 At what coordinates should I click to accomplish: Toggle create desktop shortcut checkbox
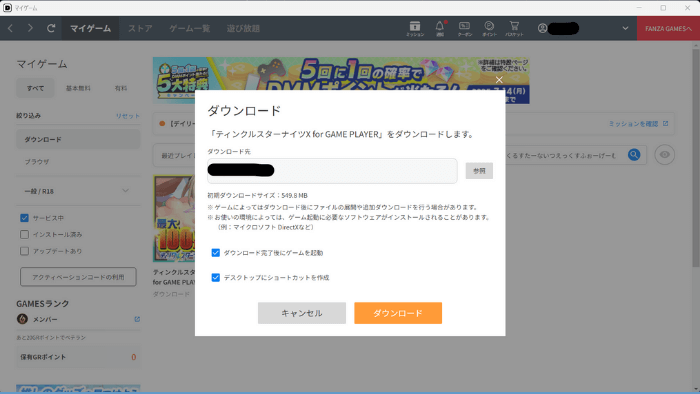click(x=216, y=277)
